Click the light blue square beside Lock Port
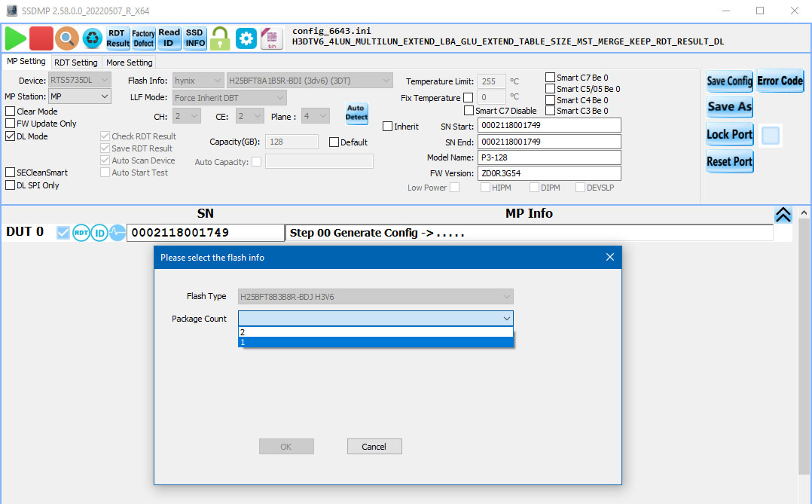The width and height of the screenshot is (812, 504). [x=770, y=135]
